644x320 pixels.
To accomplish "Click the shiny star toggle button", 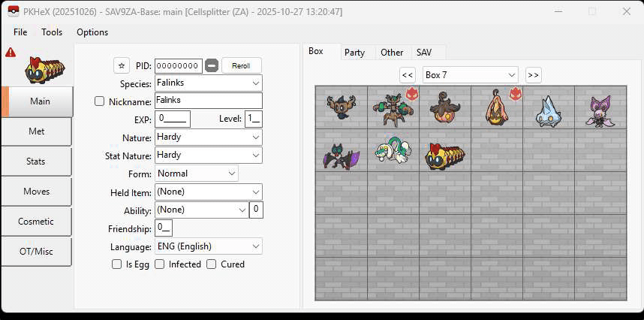I will pos(122,65).
